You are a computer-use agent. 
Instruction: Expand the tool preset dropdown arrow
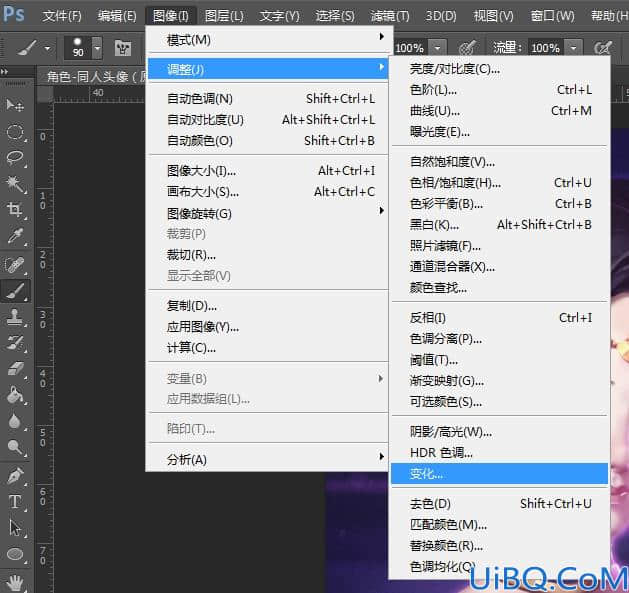pos(48,49)
